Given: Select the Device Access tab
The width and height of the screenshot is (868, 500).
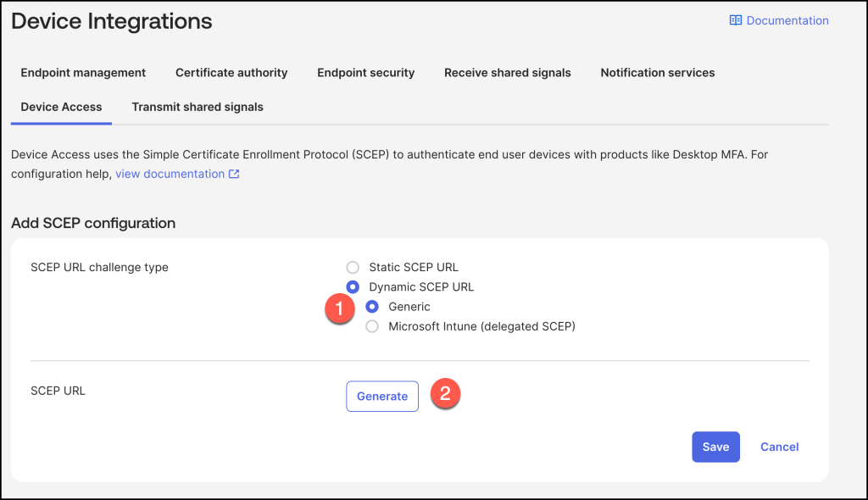Looking at the screenshot, I should click(x=61, y=107).
